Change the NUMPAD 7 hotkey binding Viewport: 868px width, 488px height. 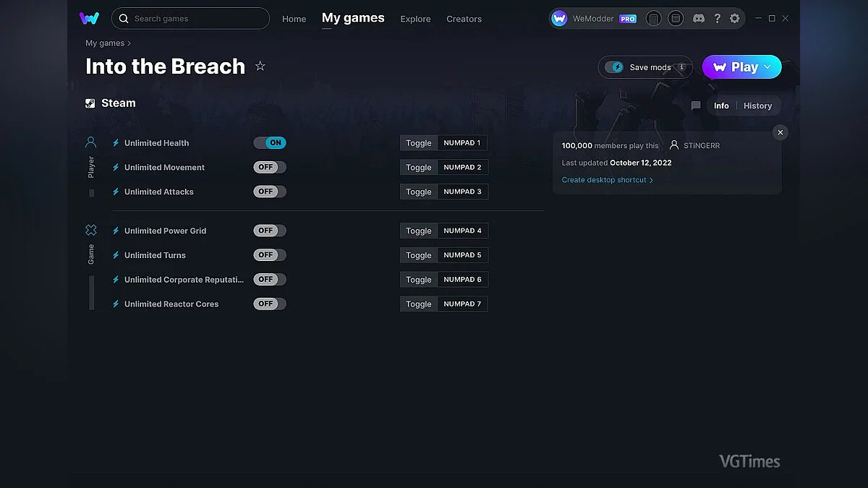point(463,304)
